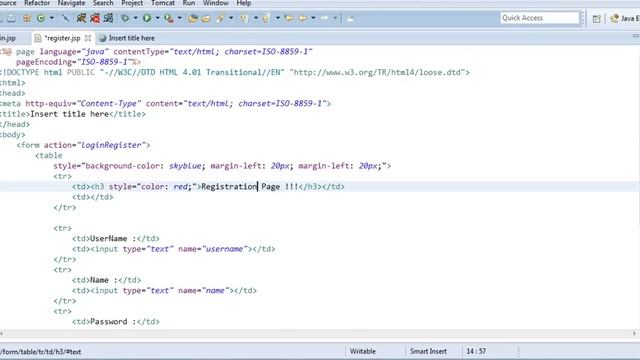Expand the Previous Annotation dropdown arrow
Screen dimensions: 640x360
pyautogui.click(x=278, y=18)
